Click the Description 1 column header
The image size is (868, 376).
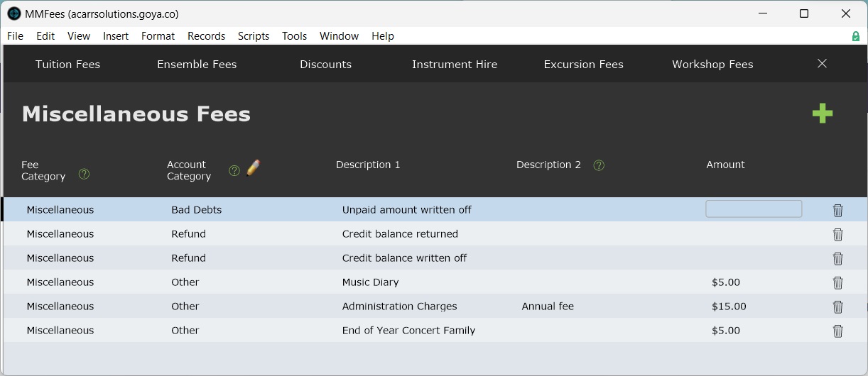368,165
